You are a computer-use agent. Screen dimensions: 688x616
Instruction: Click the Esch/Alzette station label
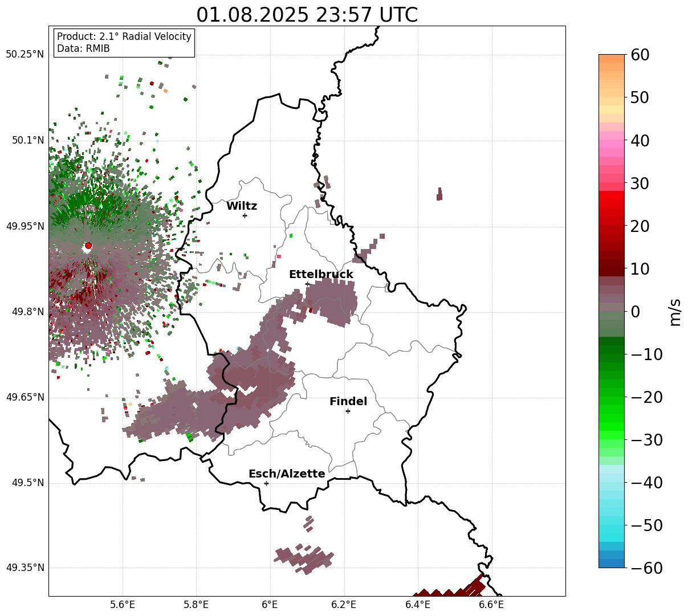[x=287, y=474]
